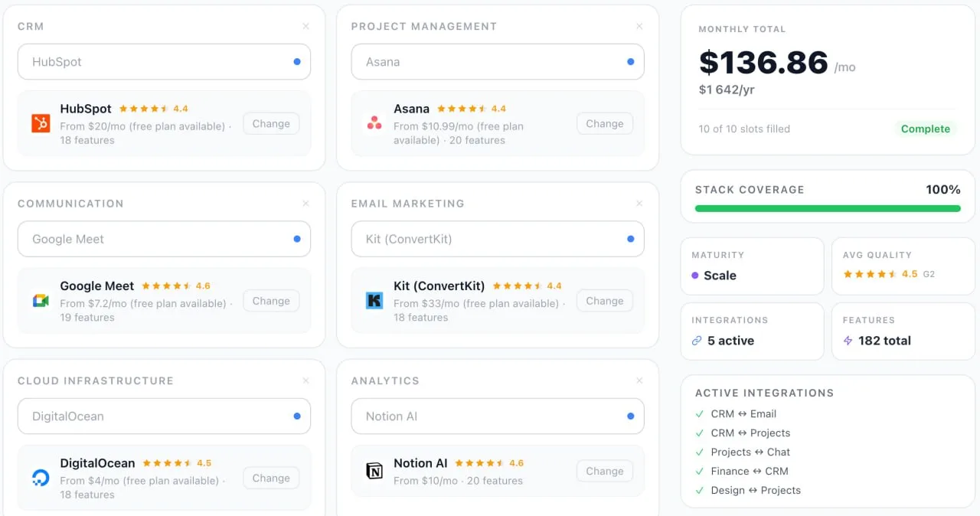Click the Active Integrations heading
The height and width of the screenshot is (516, 980).
764,393
